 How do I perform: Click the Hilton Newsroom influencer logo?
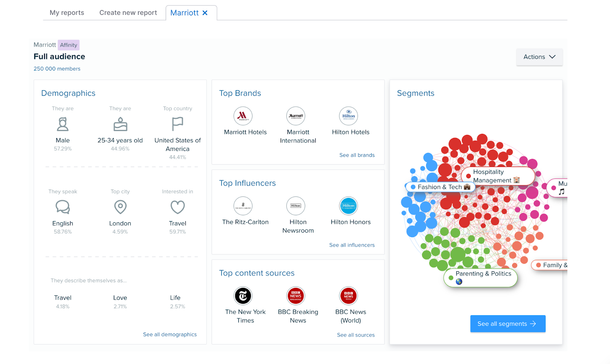[x=296, y=206]
